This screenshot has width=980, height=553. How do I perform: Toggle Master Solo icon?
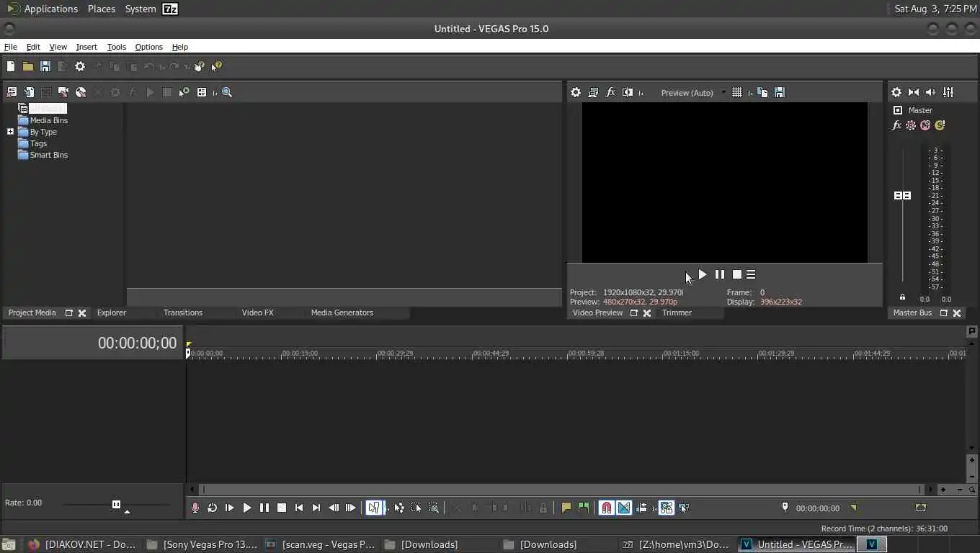click(940, 125)
